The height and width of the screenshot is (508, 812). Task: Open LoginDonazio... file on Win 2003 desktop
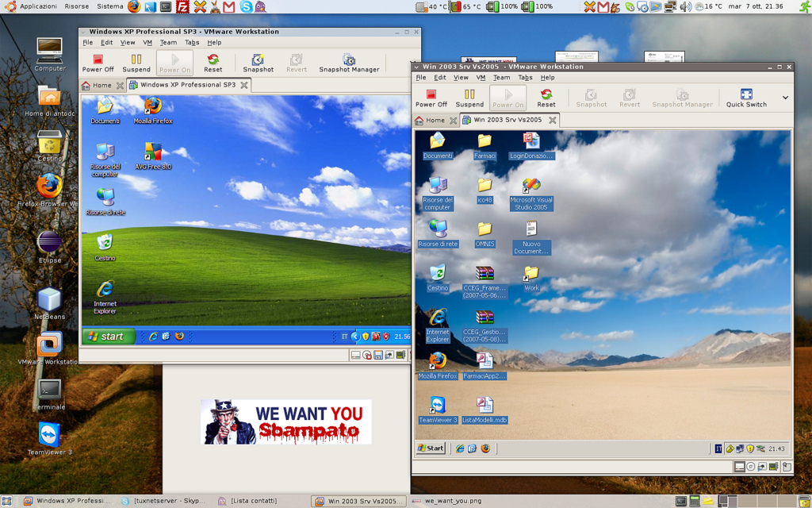tap(531, 145)
